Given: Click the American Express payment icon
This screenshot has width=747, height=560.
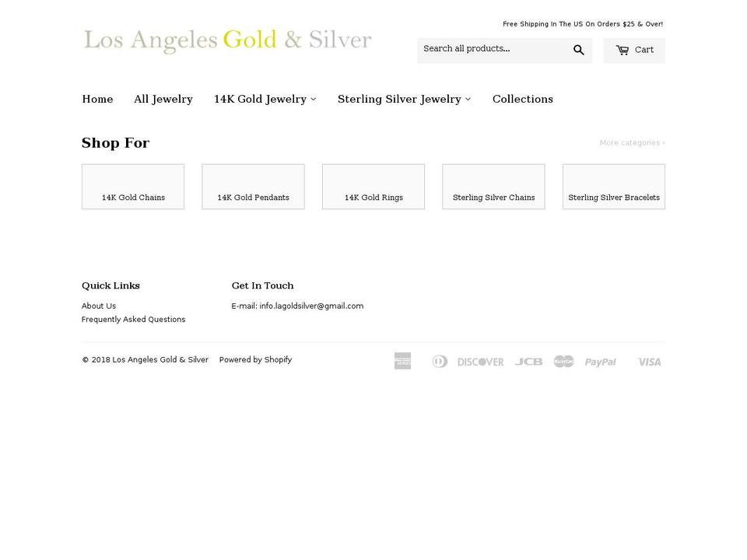Looking at the screenshot, I should coord(402,361).
